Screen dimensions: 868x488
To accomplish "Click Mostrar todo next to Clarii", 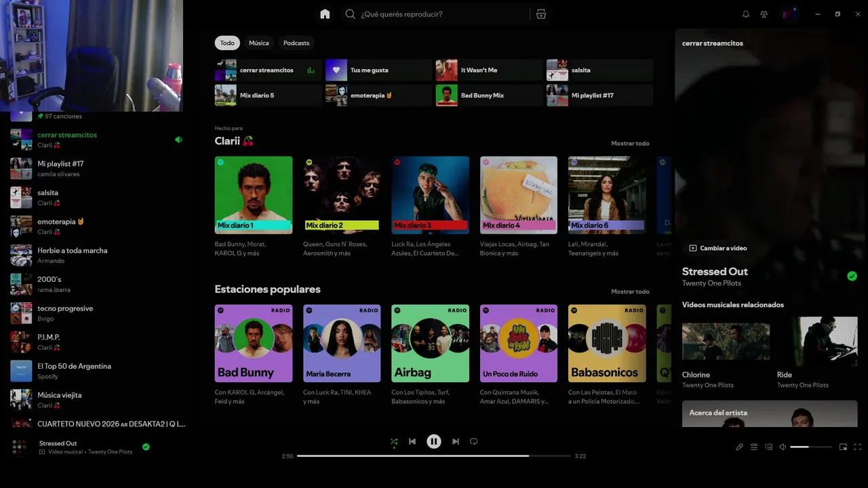I will tap(630, 143).
